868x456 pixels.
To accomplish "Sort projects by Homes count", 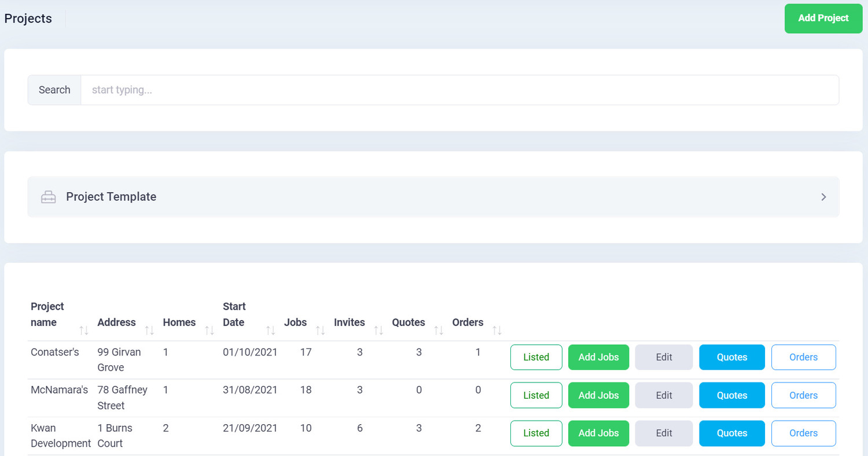I will (x=209, y=330).
